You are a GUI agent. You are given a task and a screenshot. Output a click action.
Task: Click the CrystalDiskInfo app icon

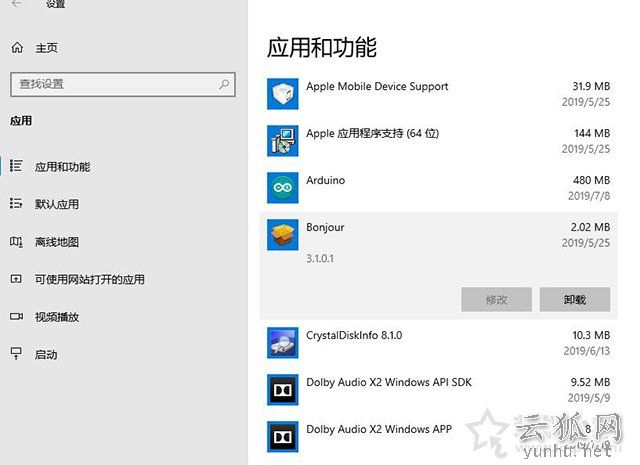coord(282,343)
